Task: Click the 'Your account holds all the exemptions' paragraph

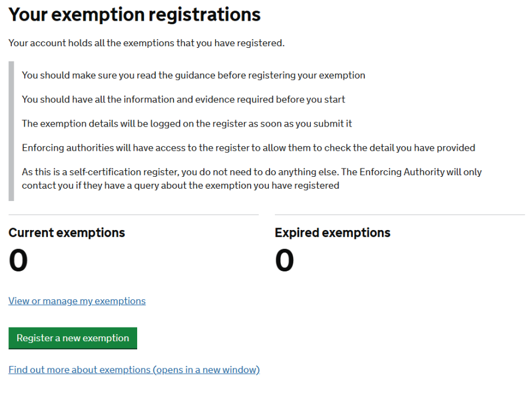Action: 147,43
